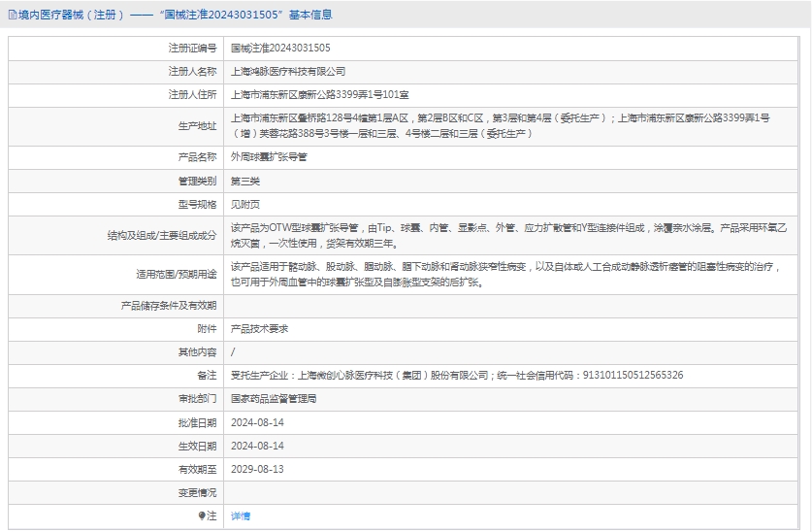Click approving department 国家药品监督管理局

click(274, 399)
